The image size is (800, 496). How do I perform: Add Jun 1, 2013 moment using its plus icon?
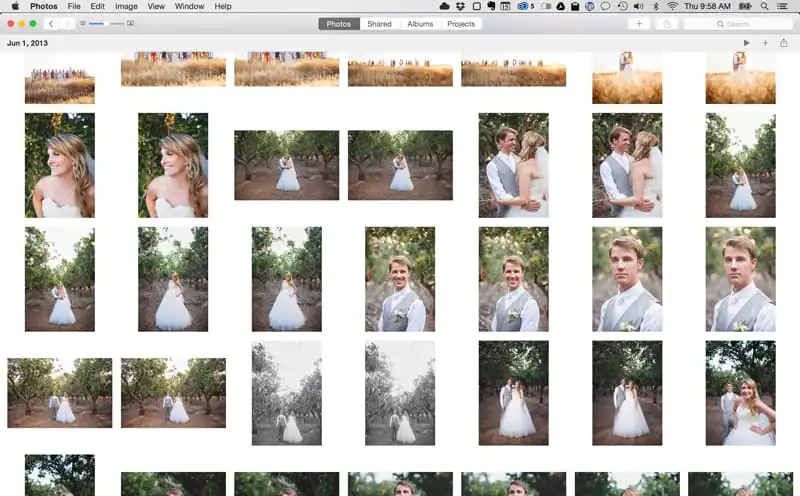point(765,43)
